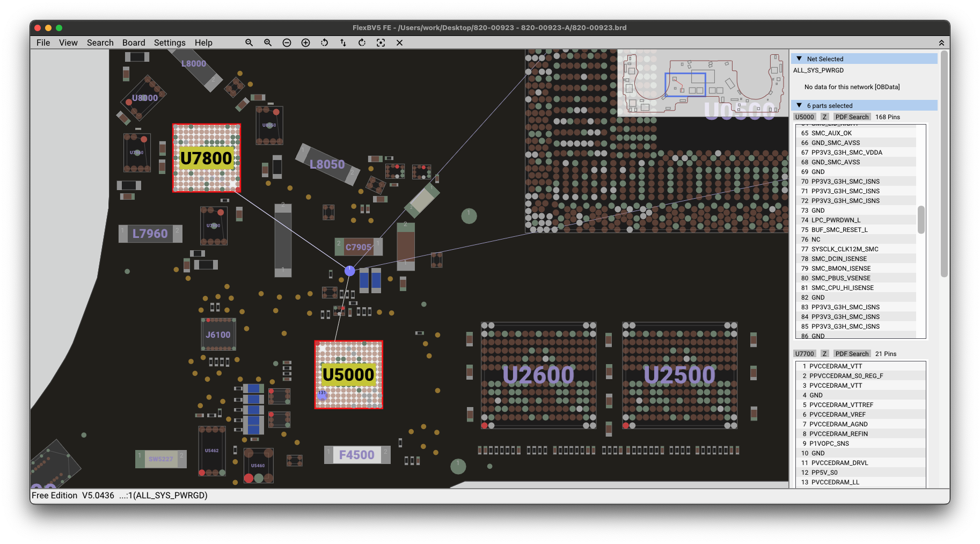
Task: Click the center-view target icon
Action: 381,42
